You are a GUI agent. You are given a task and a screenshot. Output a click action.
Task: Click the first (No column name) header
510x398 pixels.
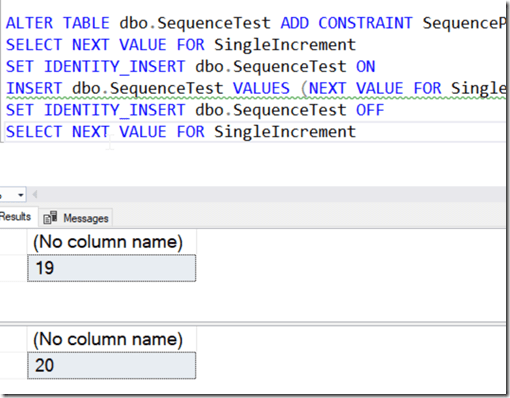click(x=111, y=242)
